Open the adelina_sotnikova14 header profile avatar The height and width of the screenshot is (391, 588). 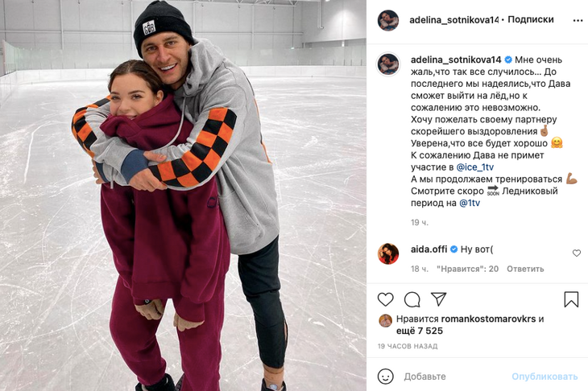click(x=387, y=20)
